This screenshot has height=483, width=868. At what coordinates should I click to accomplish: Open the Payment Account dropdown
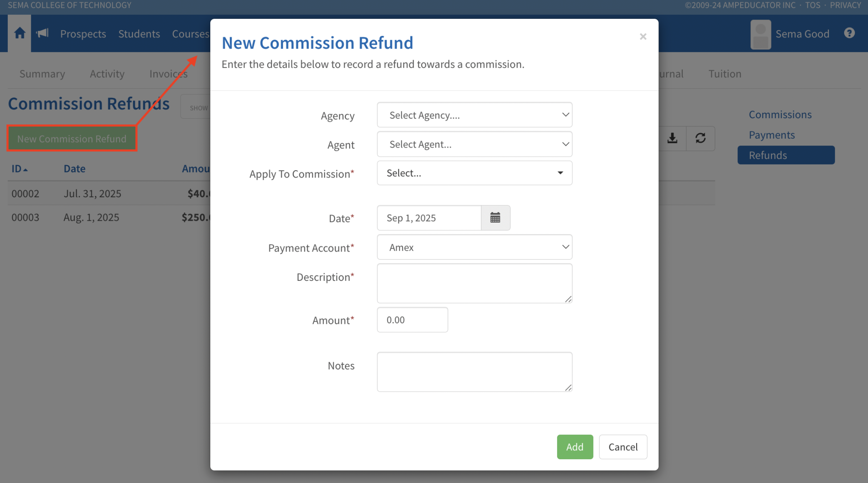[474, 247]
